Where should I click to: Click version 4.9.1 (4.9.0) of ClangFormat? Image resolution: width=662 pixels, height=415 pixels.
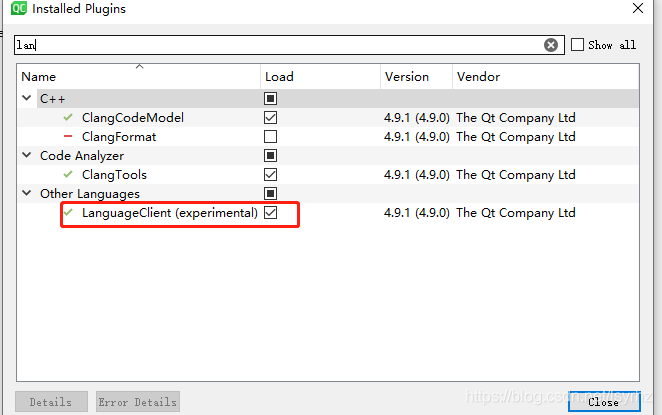tap(416, 137)
